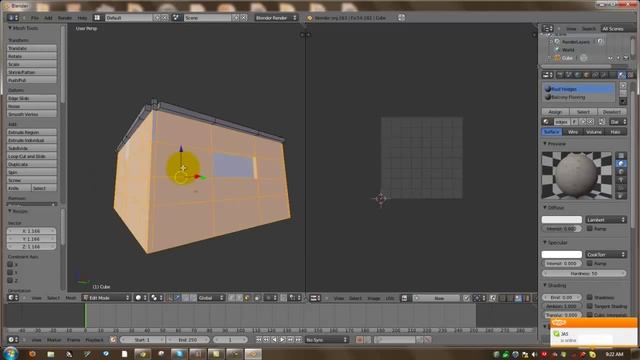Click the Extrude Region button

click(x=32, y=132)
